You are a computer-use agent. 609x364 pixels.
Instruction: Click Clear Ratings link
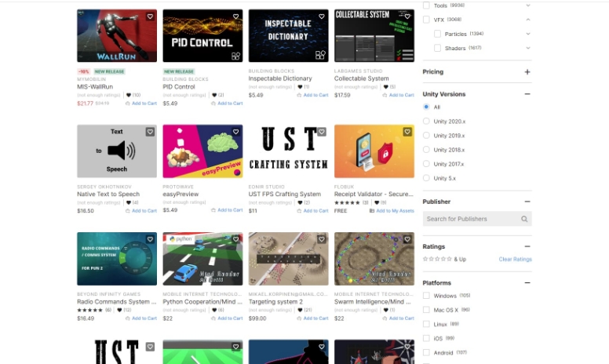click(x=515, y=259)
